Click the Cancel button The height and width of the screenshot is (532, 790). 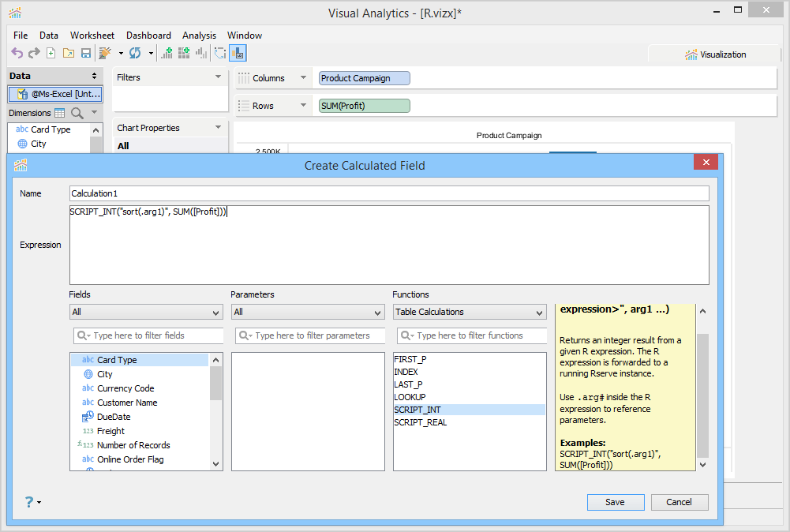(679, 502)
